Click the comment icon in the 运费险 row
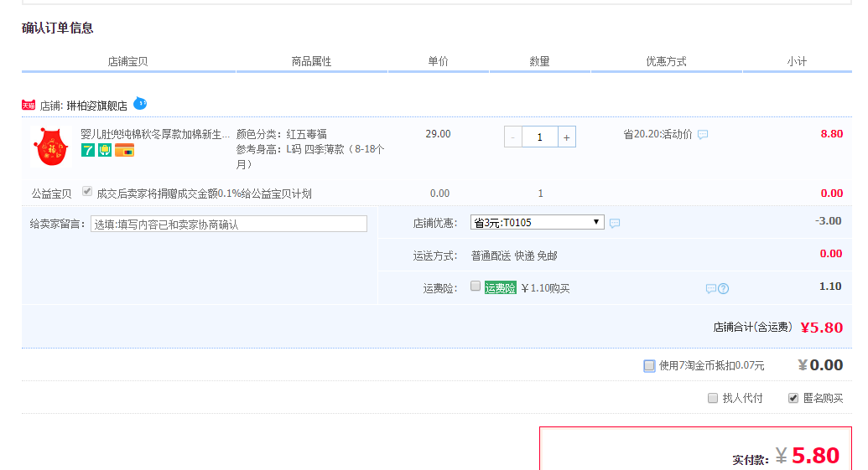The image size is (868, 470). pos(710,289)
